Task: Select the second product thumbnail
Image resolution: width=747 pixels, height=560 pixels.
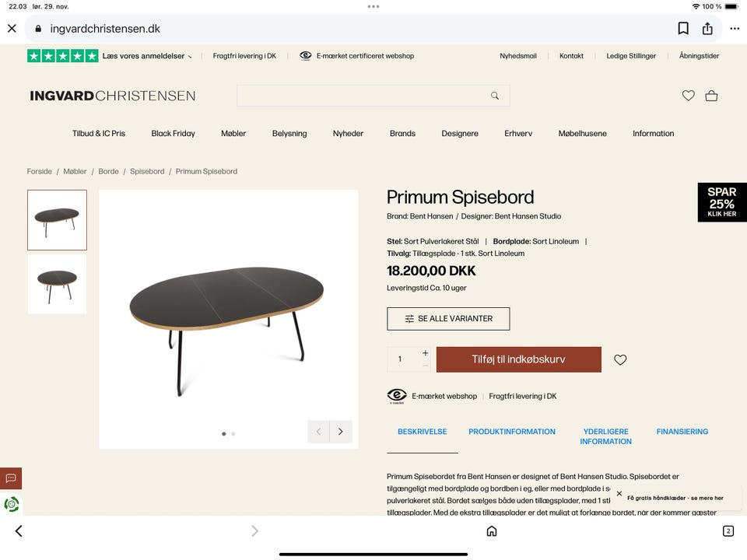Action: 57,284
